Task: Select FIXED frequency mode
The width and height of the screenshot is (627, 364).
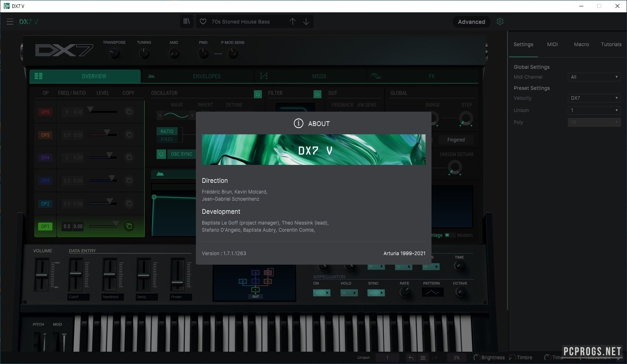Action: pos(167,139)
